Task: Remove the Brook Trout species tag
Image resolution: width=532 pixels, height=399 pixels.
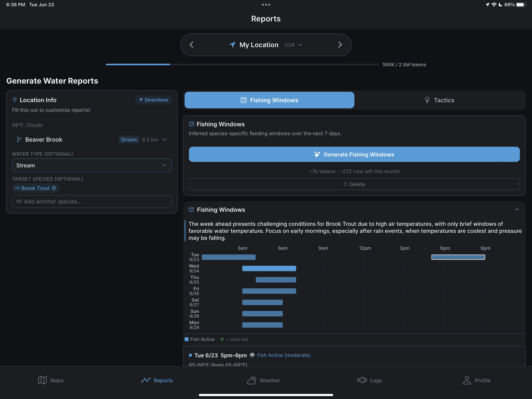Action: pyautogui.click(x=54, y=188)
